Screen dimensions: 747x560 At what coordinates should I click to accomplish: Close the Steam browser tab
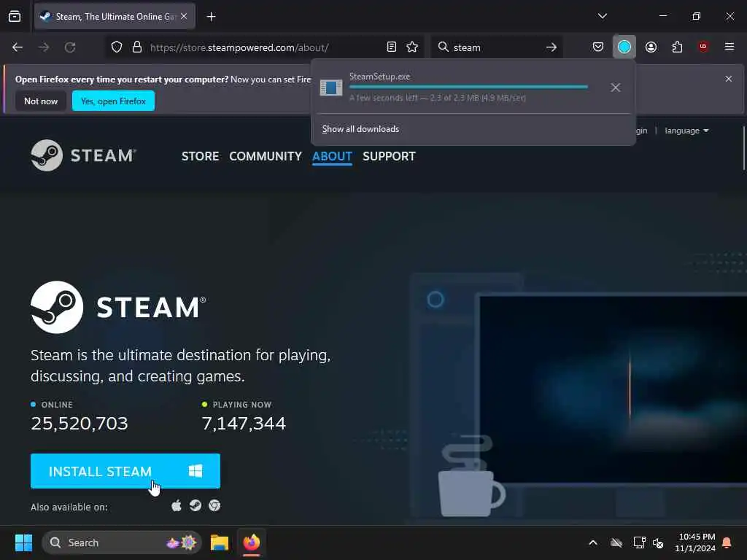(184, 16)
